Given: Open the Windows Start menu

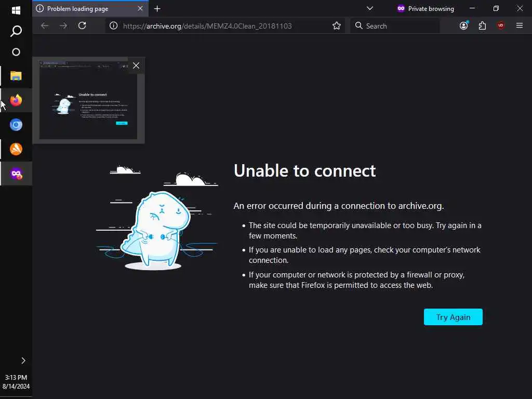Looking at the screenshot, I should point(16,10).
